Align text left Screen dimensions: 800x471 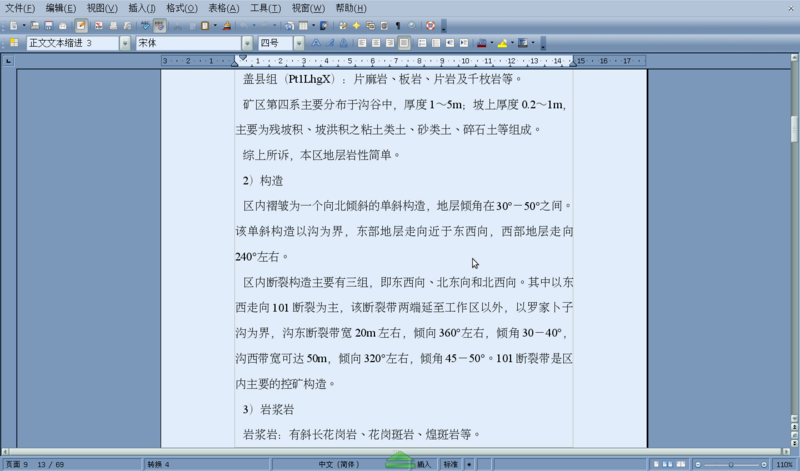[362, 43]
